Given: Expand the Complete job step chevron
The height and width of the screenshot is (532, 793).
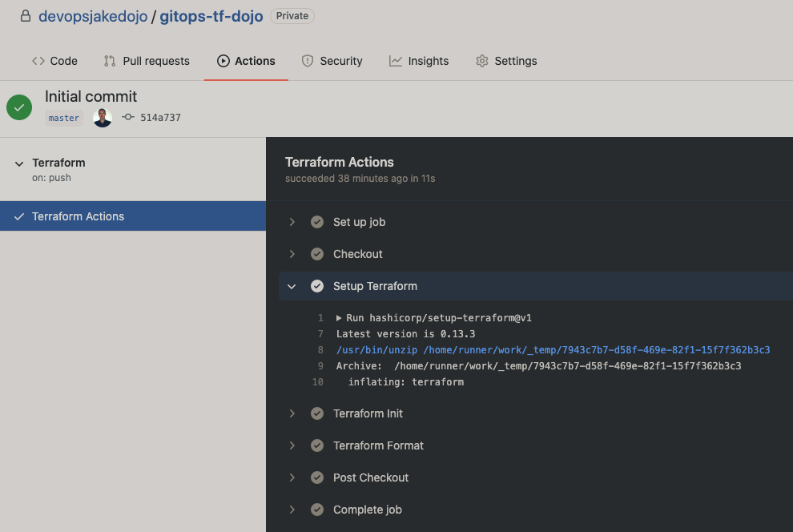Looking at the screenshot, I should coord(292,510).
